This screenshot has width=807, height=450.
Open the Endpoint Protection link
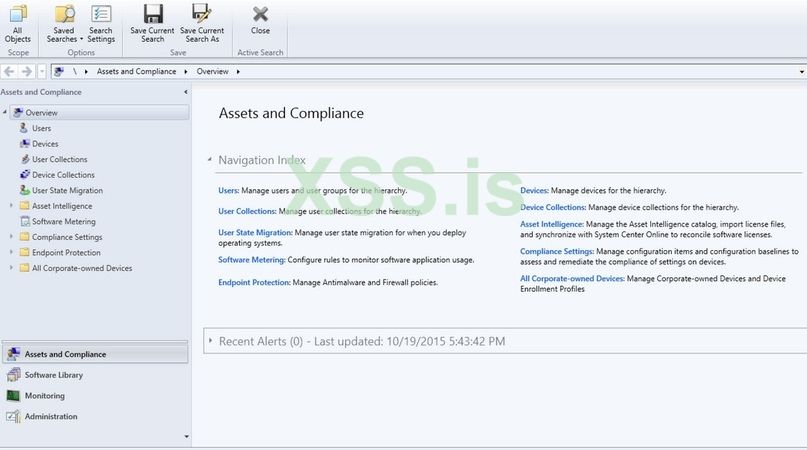point(254,282)
